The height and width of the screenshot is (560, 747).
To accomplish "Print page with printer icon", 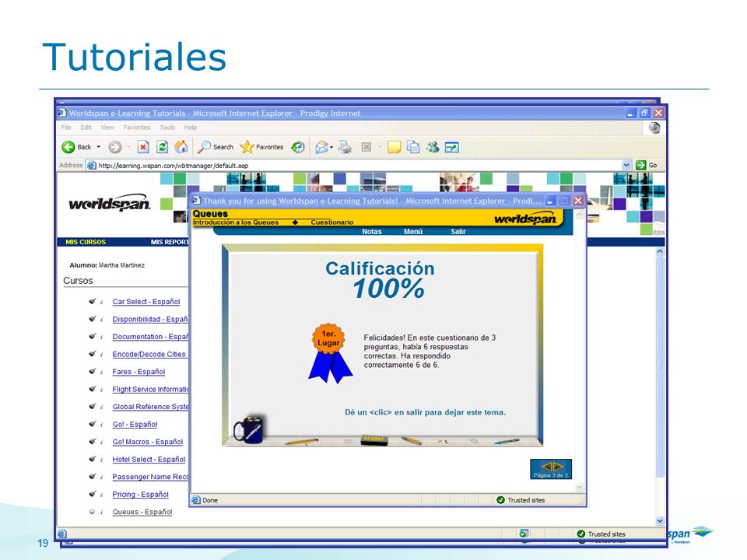I will (x=345, y=147).
